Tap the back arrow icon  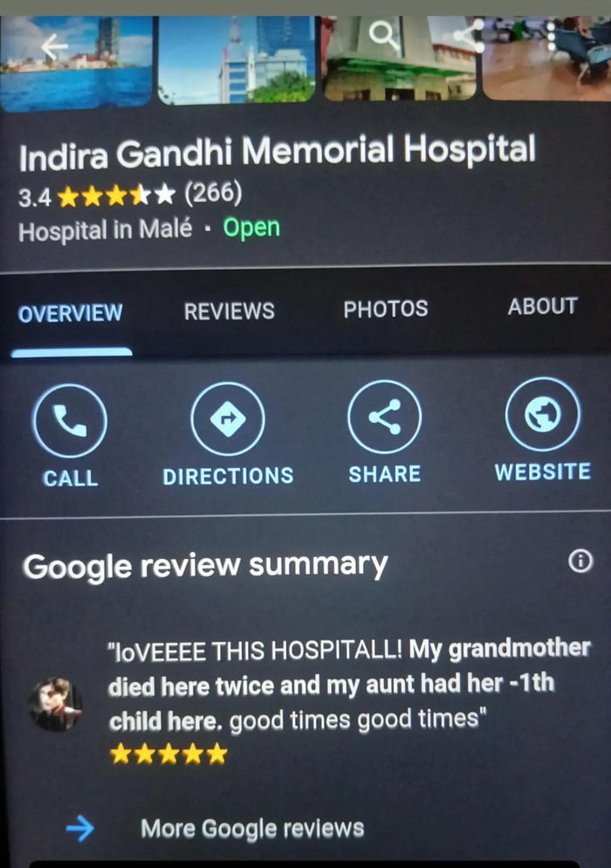55,48
